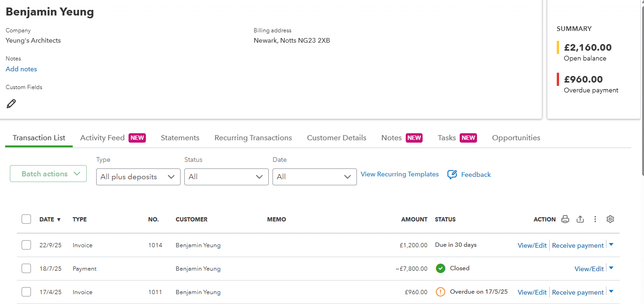Image resolution: width=644 pixels, height=304 pixels.
Task: Click the pencil edit icon under Custom Fields
Action: click(x=11, y=104)
